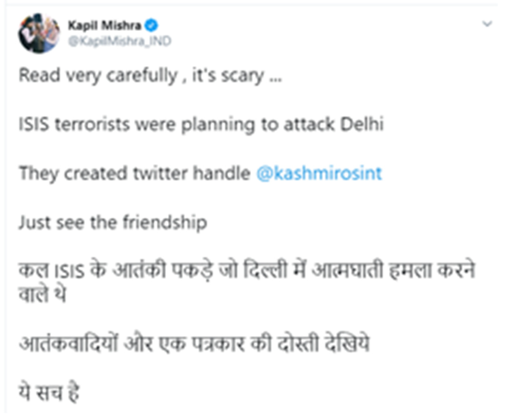
Task: Open Kapil Mishra's profile picture
Action: pyautogui.click(x=39, y=33)
